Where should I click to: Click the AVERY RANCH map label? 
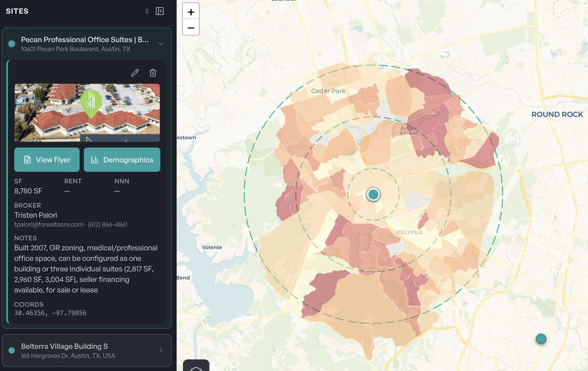tap(408, 131)
